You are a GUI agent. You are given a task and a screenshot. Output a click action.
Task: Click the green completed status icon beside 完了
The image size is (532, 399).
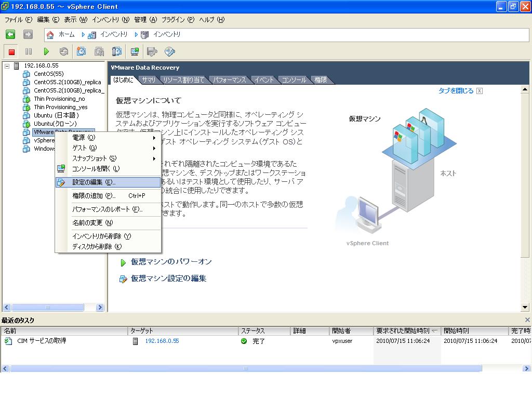244,341
